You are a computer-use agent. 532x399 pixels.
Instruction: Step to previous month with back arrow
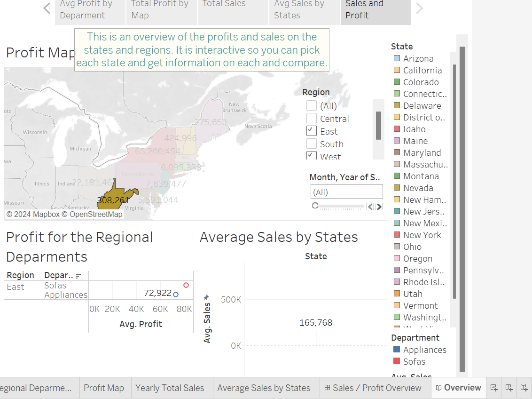tap(370, 207)
